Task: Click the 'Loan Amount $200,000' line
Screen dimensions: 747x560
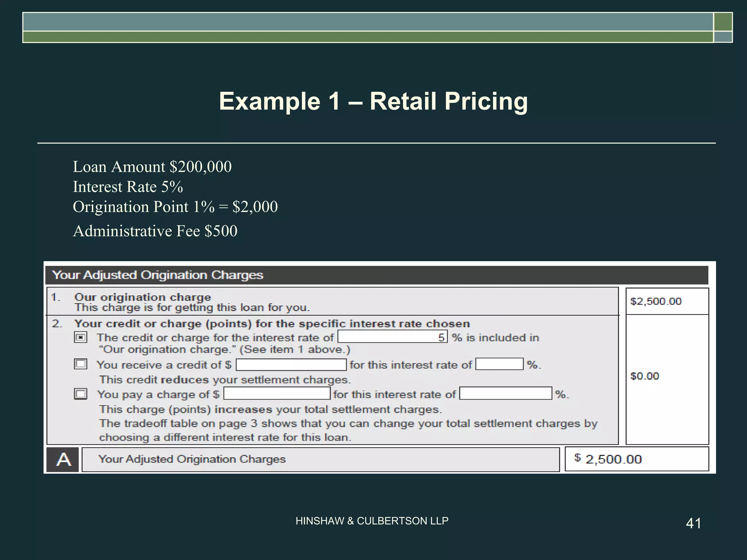Action: pyautogui.click(x=152, y=167)
